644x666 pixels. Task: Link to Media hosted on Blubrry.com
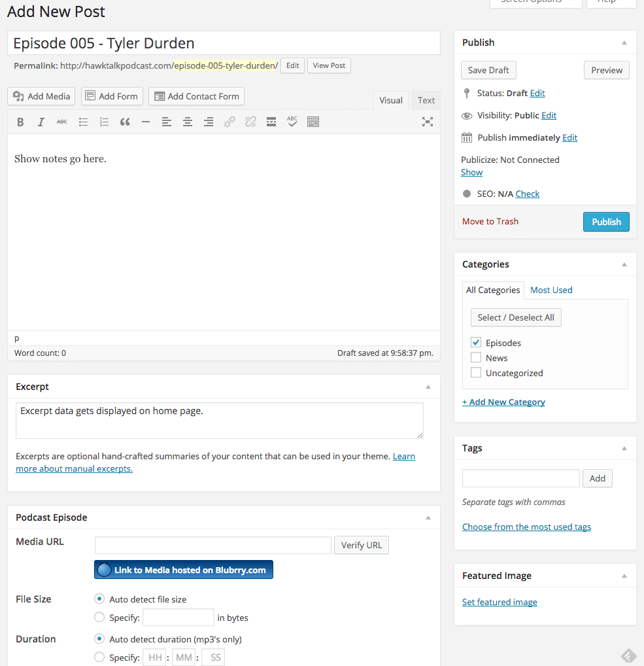pyautogui.click(x=184, y=570)
